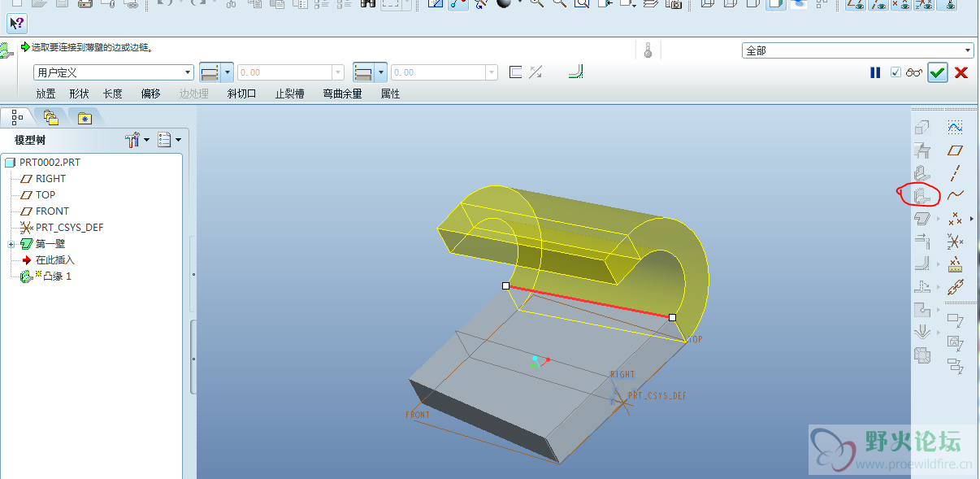Switch to the Favorites navigator tab
The width and height of the screenshot is (980, 479).
coord(85,117)
